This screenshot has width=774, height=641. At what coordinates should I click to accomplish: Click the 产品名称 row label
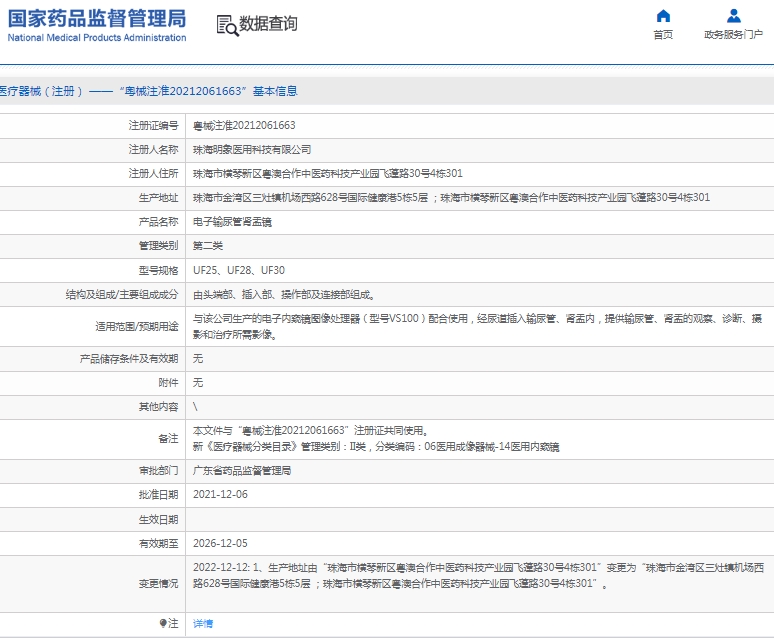click(x=158, y=222)
